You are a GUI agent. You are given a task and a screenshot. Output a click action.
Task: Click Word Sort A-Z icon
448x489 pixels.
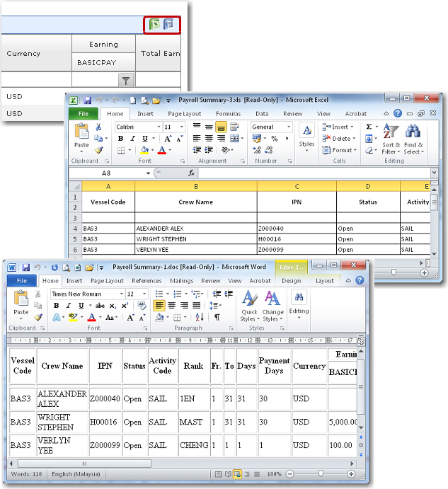click(x=200, y=318)
